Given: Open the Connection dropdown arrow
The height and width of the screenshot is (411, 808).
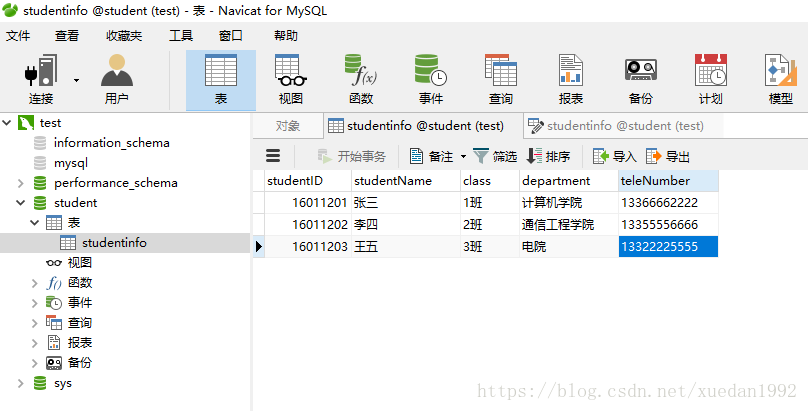Looking at the screenshot, I should tap(76, 80).
